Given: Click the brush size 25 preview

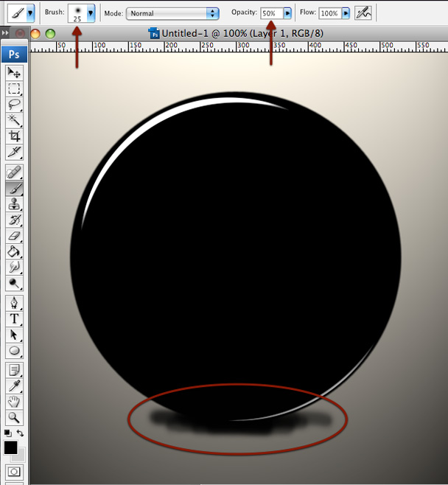Looking at the screenshot, I should [77, 13].
